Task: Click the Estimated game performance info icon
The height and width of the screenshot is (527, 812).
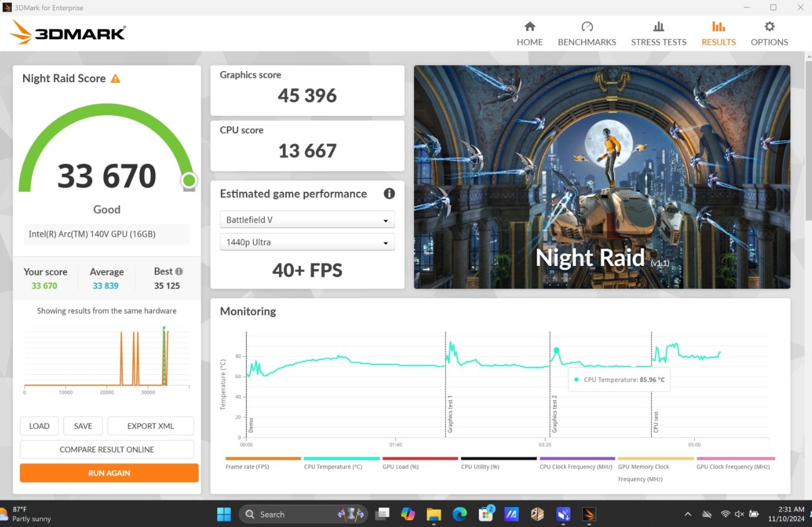Action: click(x=389, y=194)
